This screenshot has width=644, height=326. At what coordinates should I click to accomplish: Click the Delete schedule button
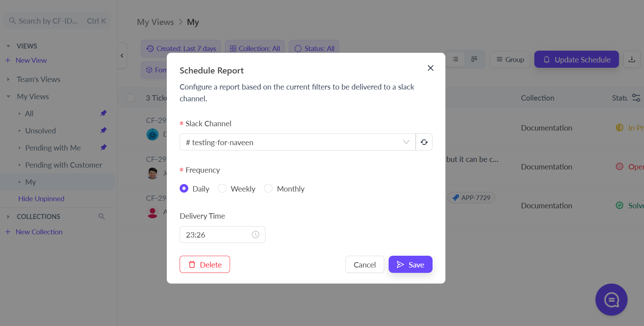pos(205,265)
